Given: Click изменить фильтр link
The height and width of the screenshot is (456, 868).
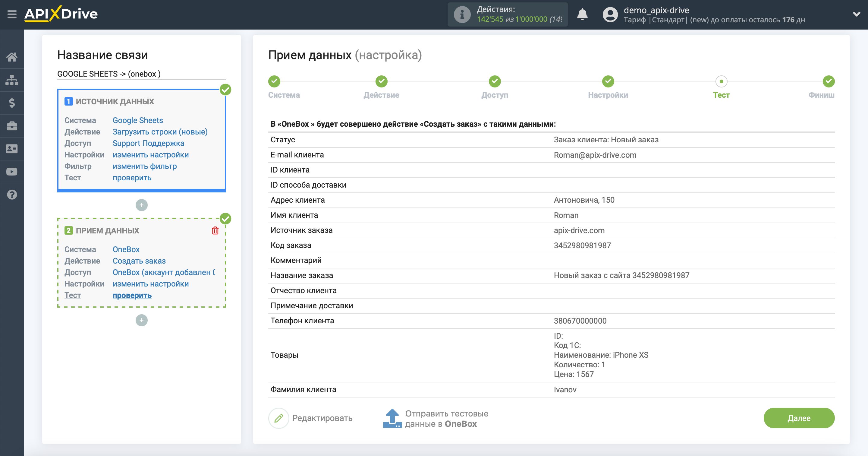Looking at the screenshot, I should tap(145, 166).
